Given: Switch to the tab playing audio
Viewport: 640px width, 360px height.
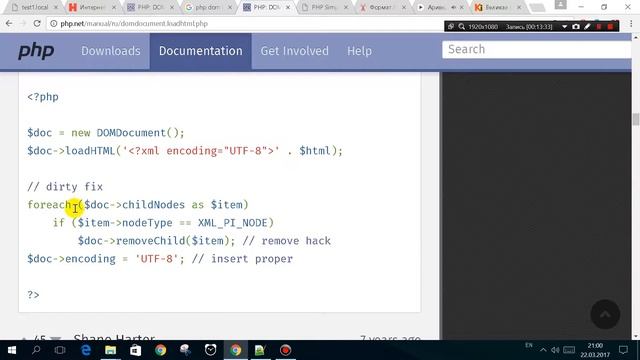Looking at the screenshot, I should tap(440, 7).
